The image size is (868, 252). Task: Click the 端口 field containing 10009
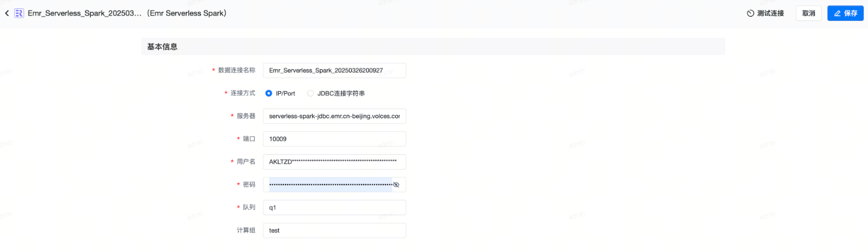coord(335,139)
